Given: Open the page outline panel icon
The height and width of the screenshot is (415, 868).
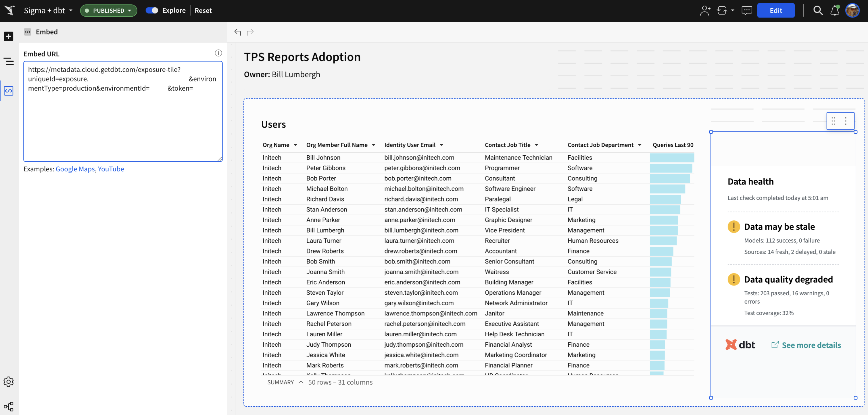Looking at the screenshot, I should 8,61.
